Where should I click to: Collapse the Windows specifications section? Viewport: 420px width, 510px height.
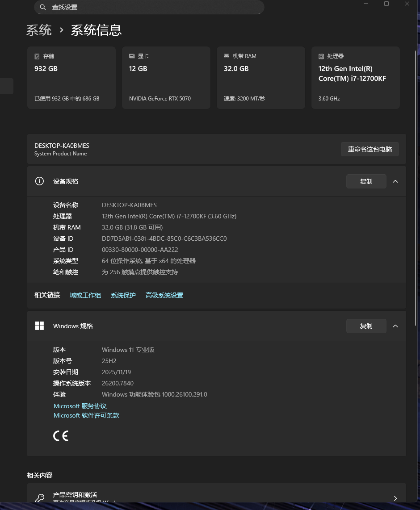pos(395,326)
